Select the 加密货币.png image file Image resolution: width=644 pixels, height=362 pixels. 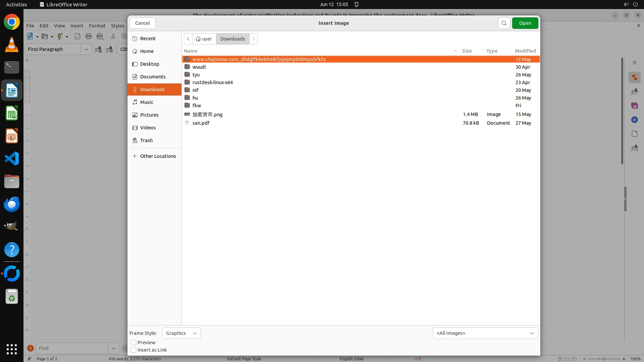click(x=207, y=114)
